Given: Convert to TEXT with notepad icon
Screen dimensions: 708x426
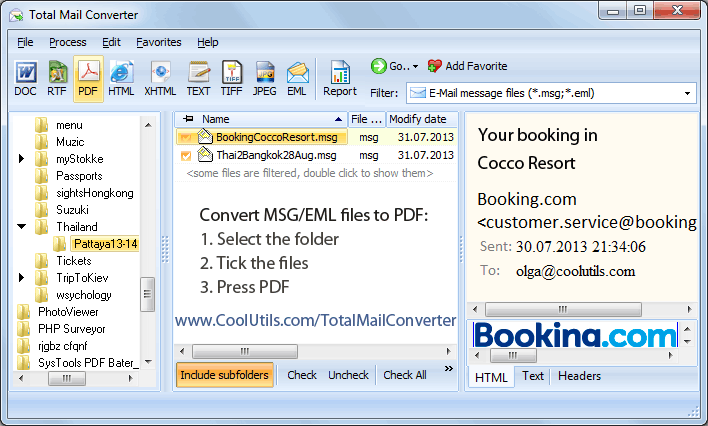Looking at the screenshot, I should pos(199,72).
